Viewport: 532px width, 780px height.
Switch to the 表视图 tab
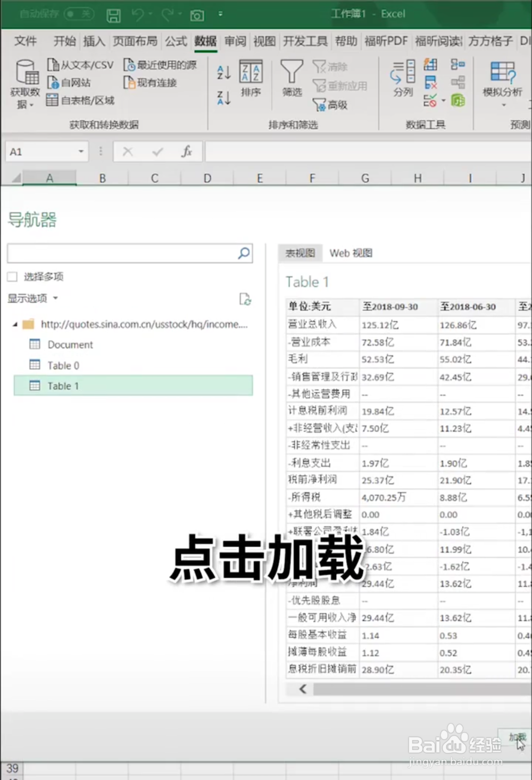coord(300,253)
